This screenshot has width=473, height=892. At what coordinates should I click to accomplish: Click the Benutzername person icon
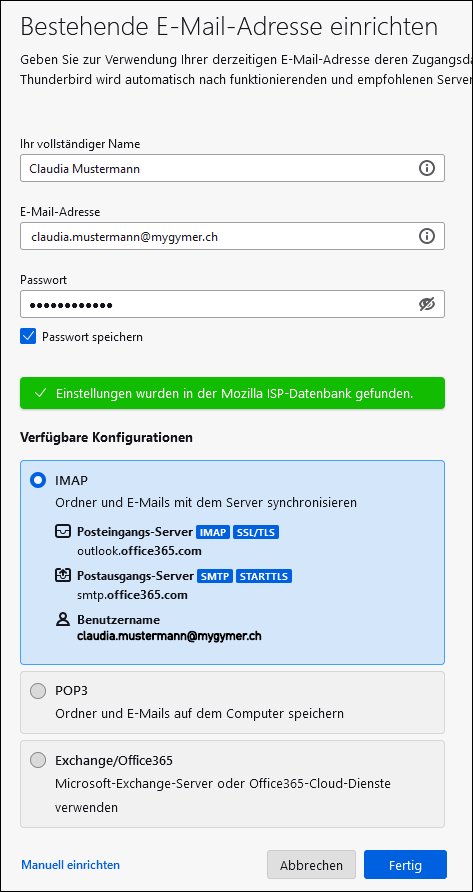click(x=62, y=620)
